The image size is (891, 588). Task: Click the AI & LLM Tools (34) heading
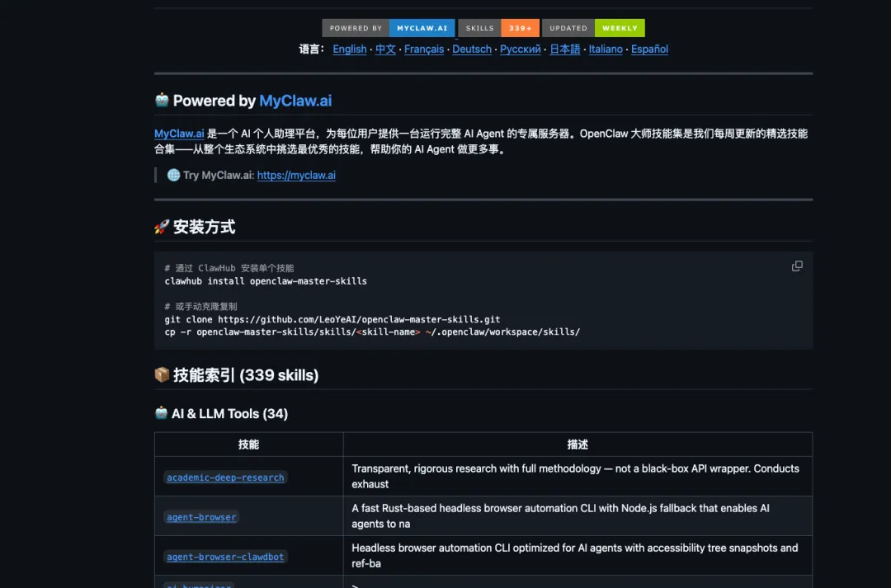click(221, 414)
